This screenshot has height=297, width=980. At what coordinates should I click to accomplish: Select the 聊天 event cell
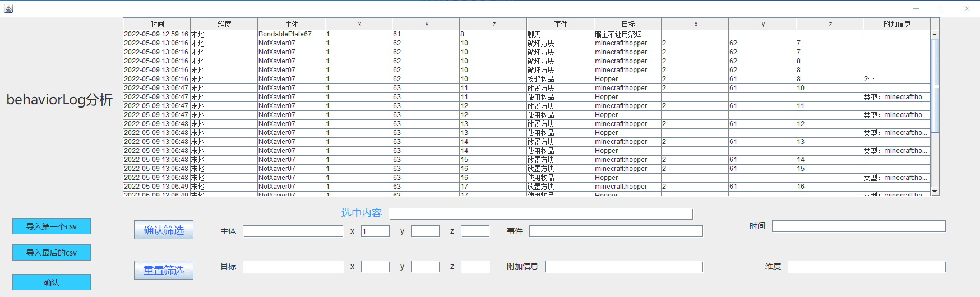pyautogui.click(x=561, y=34)
